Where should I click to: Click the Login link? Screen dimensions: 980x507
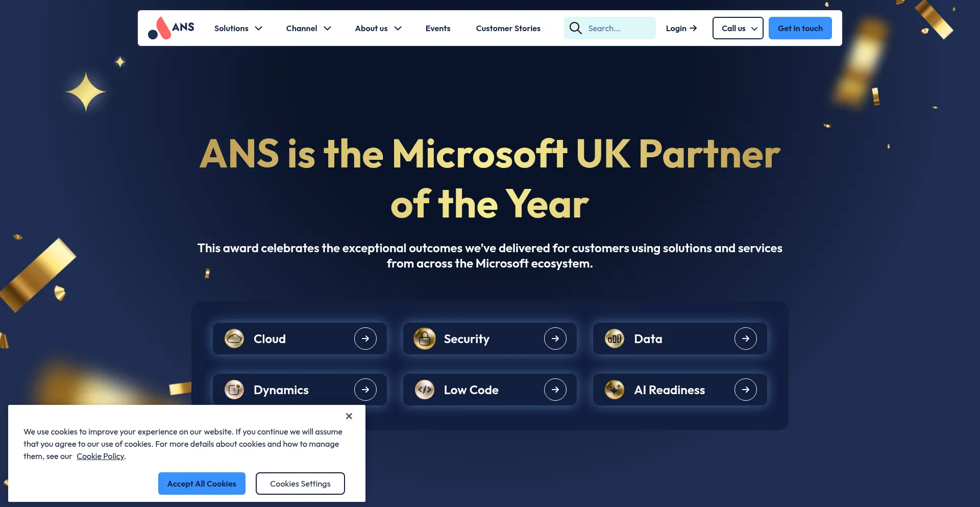coord(681,28)
